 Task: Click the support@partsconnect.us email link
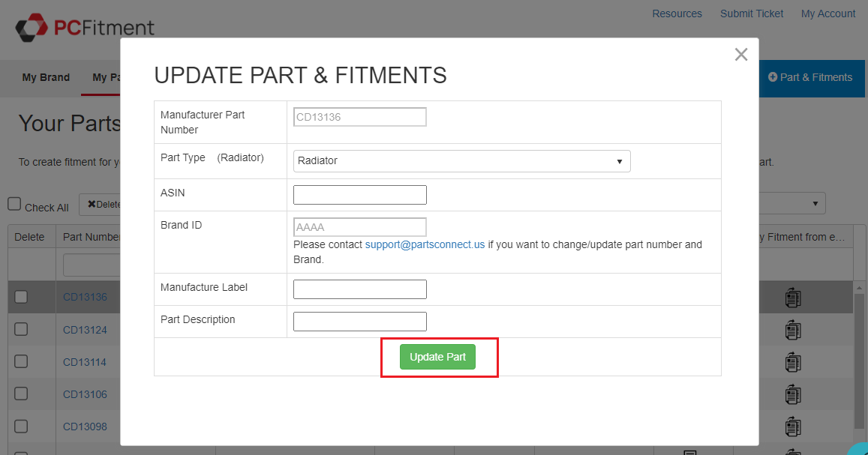(x=425, y=244)
